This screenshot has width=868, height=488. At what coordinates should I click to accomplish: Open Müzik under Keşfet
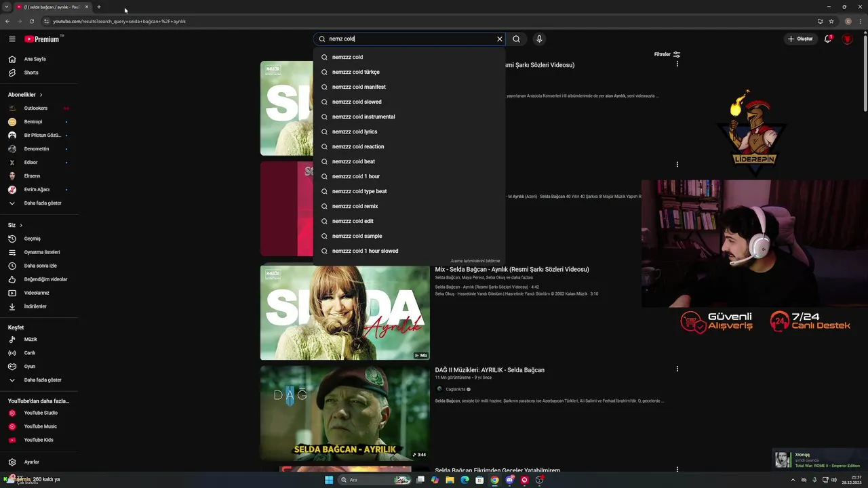tap(39, 340)
